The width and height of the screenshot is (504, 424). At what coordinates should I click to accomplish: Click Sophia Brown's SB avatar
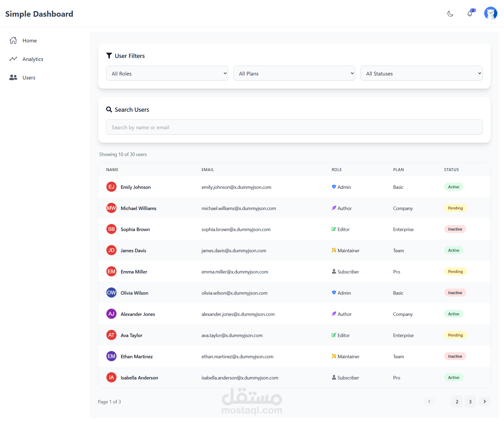(111, 229)
